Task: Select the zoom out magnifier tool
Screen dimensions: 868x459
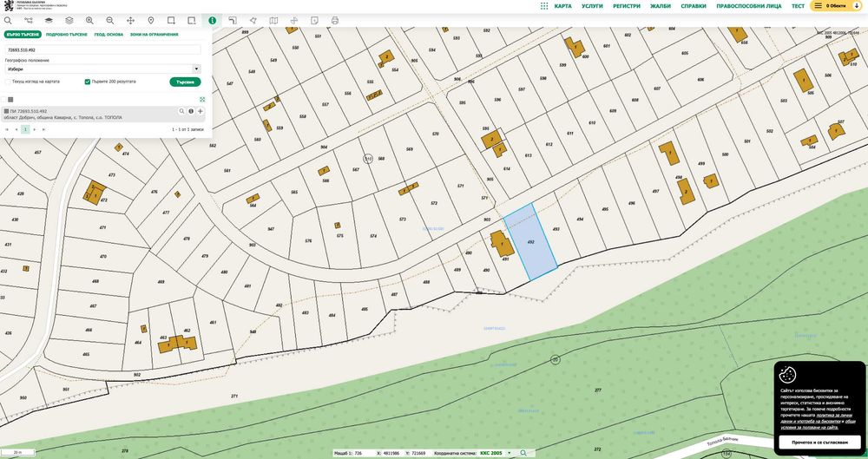Action: 110,21
